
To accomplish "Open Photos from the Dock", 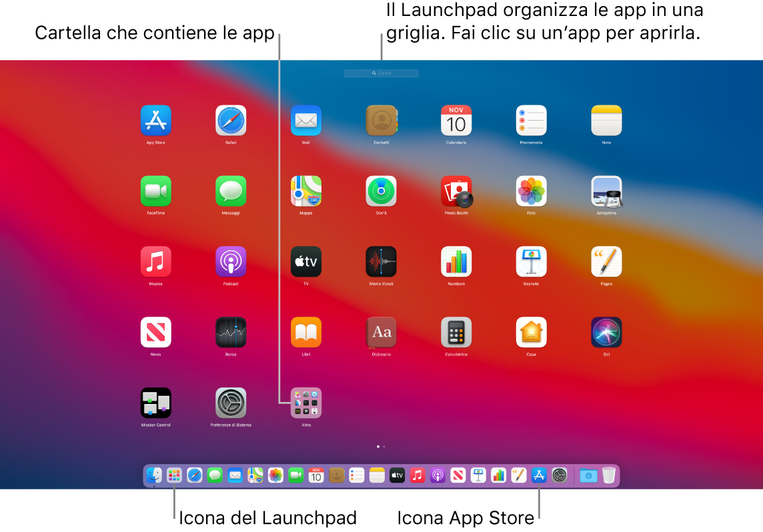I will point(275,475).
